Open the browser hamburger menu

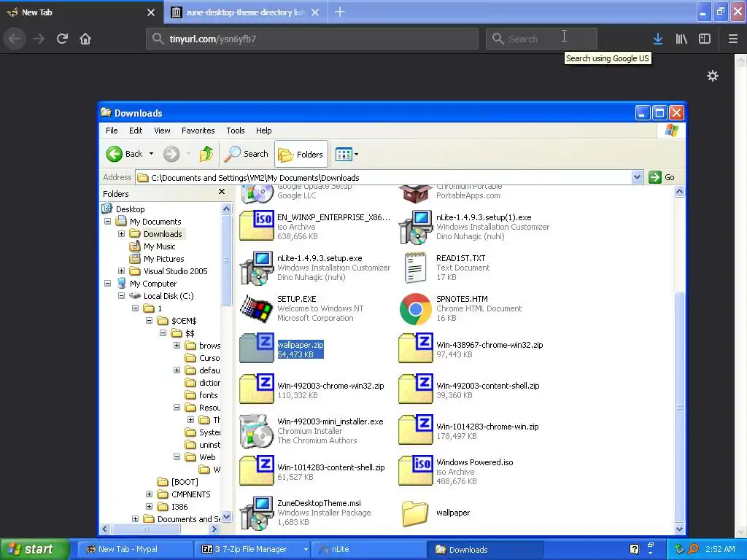(733, 39)
